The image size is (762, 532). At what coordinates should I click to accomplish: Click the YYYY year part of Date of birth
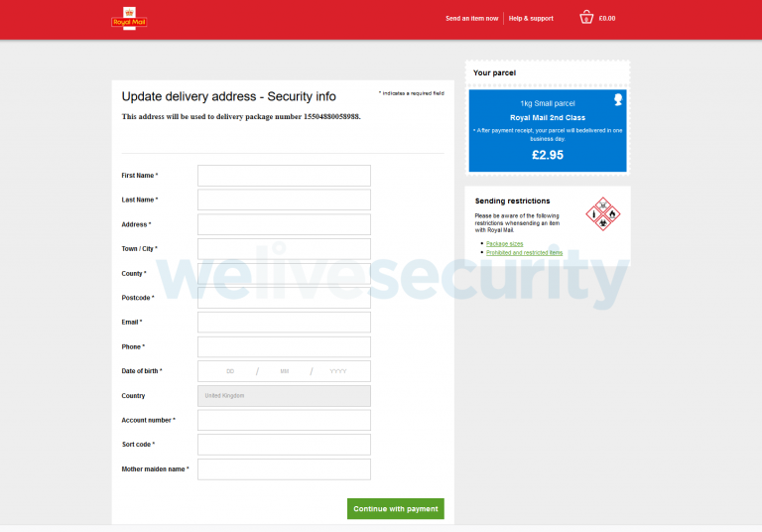(x=338, y=371)
